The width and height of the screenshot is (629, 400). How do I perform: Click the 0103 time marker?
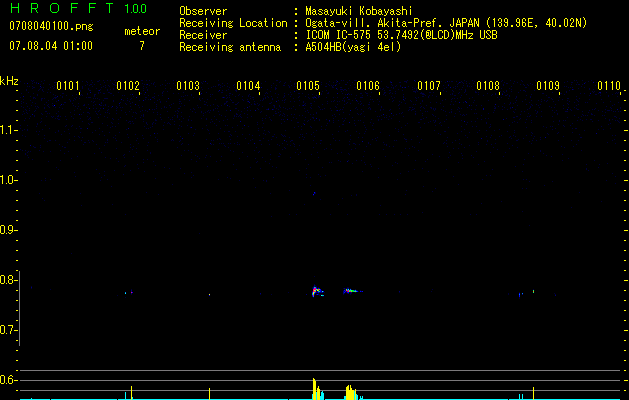pyautogui.click(x=188, y=86)
